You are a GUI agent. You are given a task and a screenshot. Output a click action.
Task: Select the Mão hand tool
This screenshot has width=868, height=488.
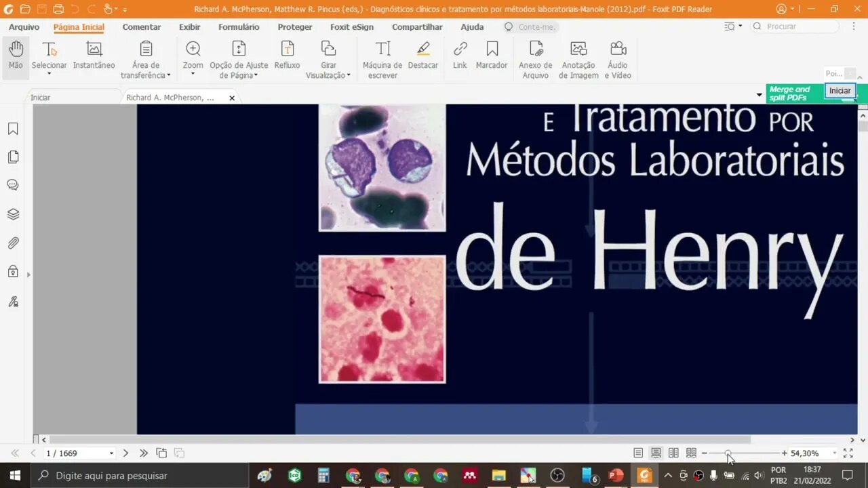(x=16, y=56)
